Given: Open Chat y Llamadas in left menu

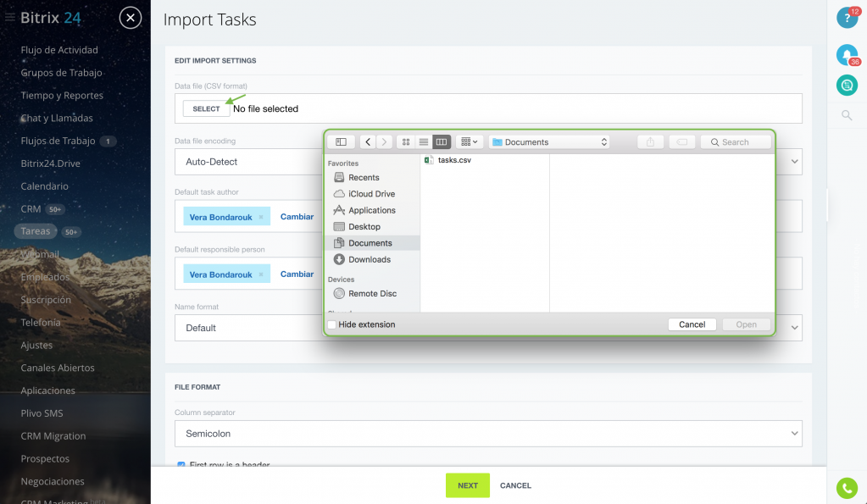Looking at the screenshot, I should click(x=57, y=118).
